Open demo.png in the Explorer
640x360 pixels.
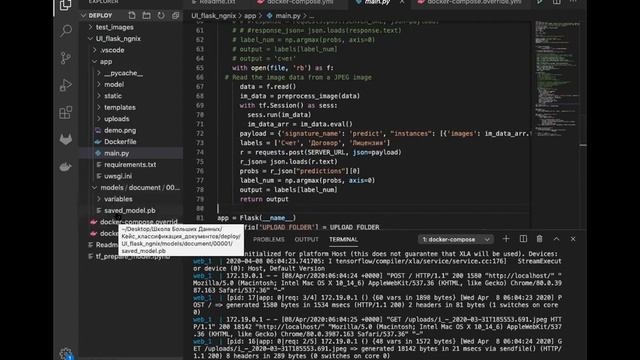[x=120, y=130]
